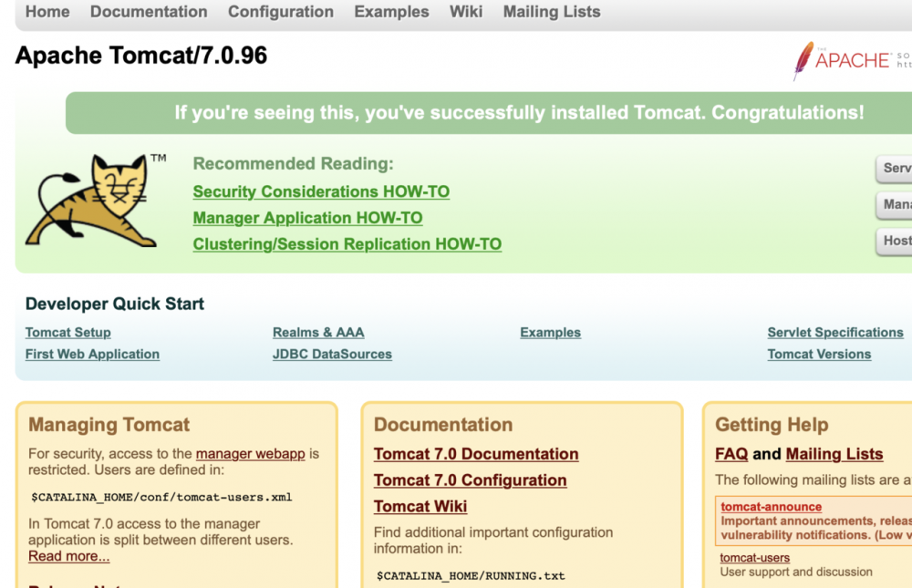Open the Examples link under Developer Quick Start
This screenshot has width=912, height=588.
[550, 332]
